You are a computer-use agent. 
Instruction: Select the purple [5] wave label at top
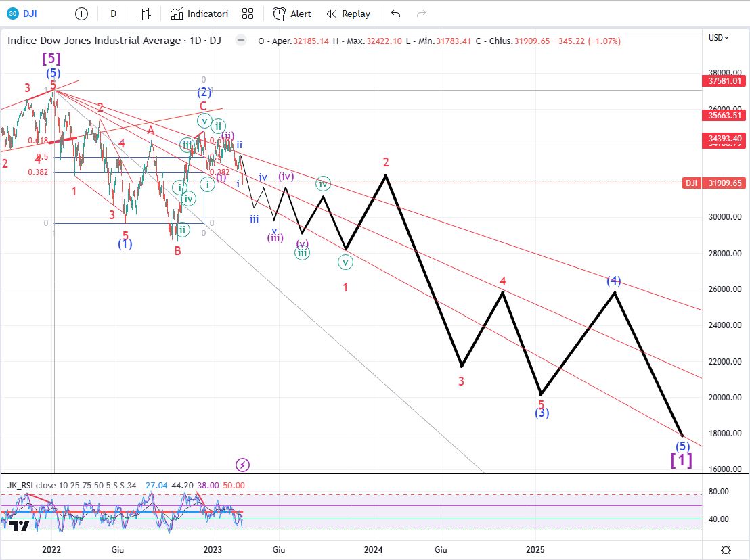point(51,58)
